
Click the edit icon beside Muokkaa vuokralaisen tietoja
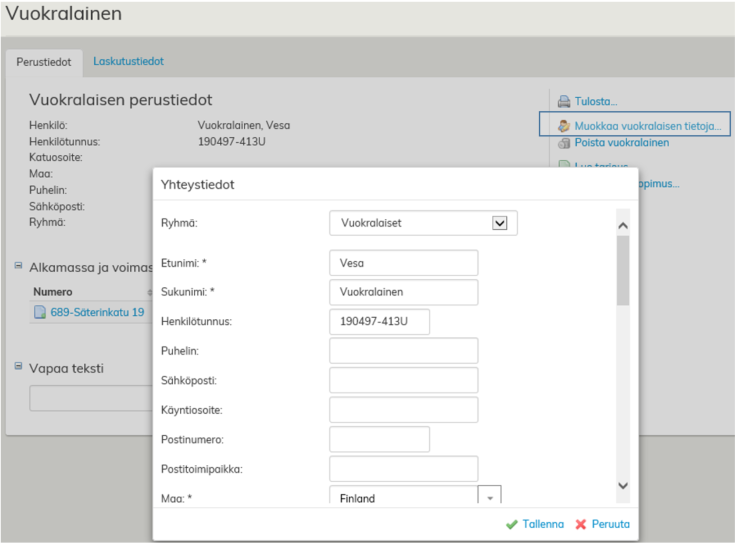(x=564, y=126)
